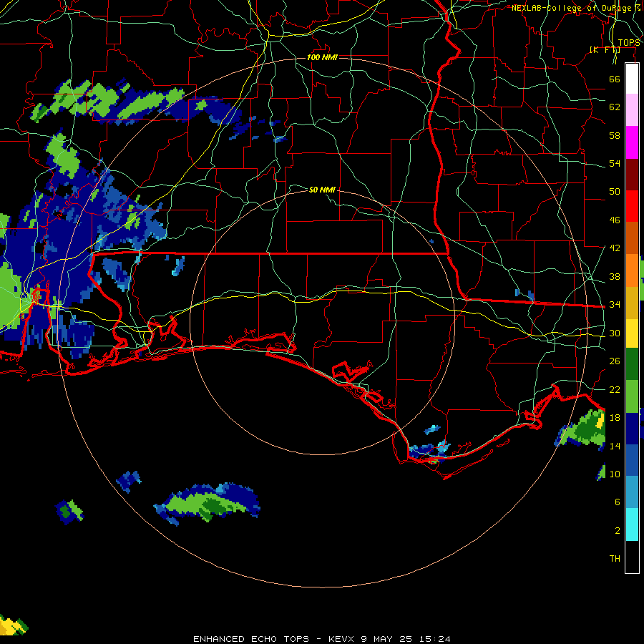Viewport: 644px width, 644px height.
Task: Click the yellow 30 kft legend swatch
Action: [632, 333]
